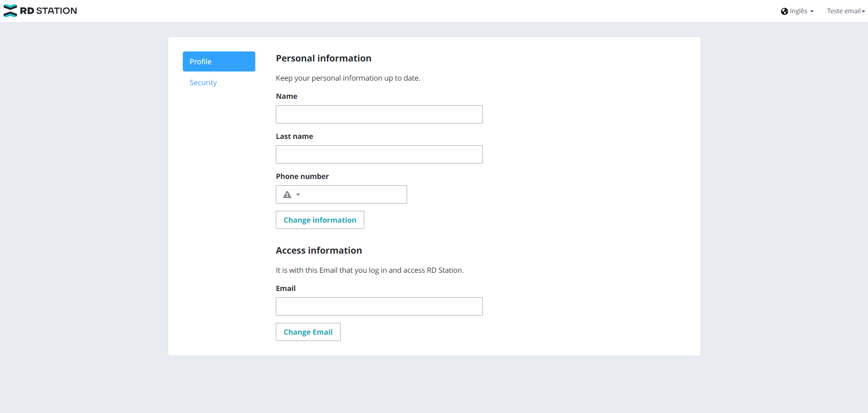
Task: Focus the Name input field
Action: pos(379,114)
